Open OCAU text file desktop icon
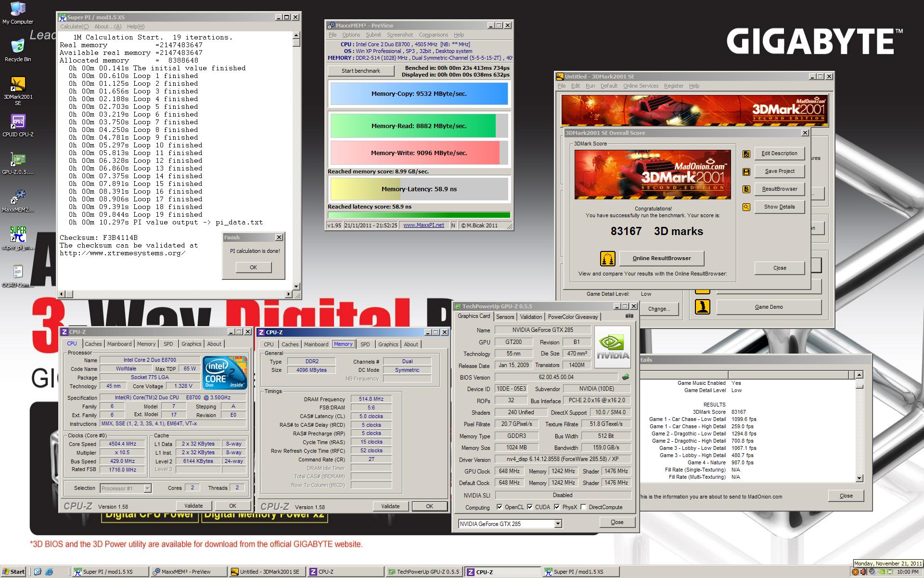 click(18, 276)
